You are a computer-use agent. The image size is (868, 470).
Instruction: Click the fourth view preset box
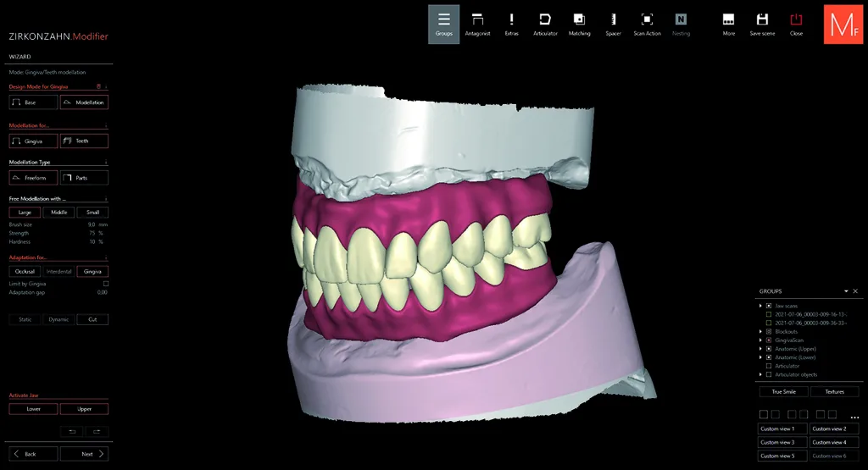coord(804,414)
